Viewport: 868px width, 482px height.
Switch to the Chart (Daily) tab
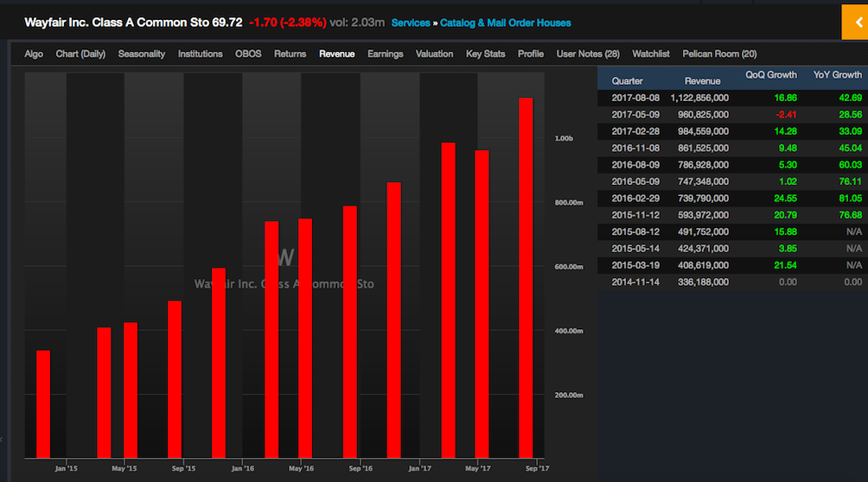pos(80,54)
